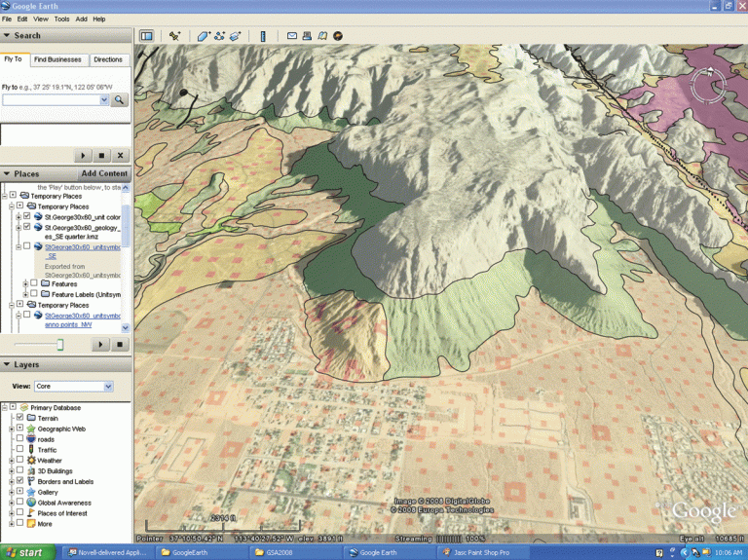The image size is (748, 560).
Task: Enable the 3D Buildings checkbox
Action: [19, 470]
